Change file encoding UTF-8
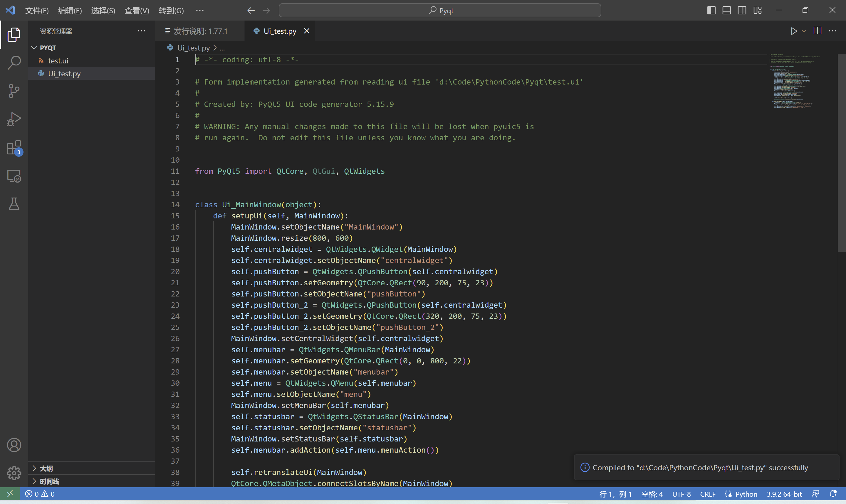This screenshot has width=846, height=504. 681,494
